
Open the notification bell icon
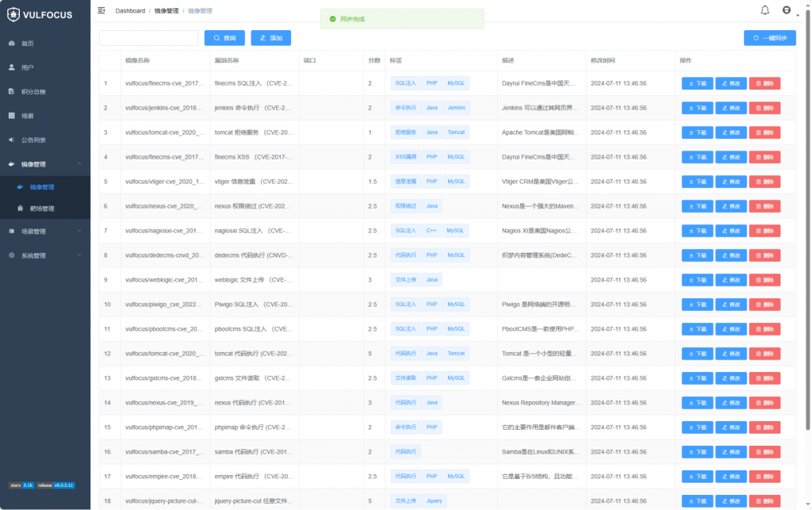click(764, 10)
